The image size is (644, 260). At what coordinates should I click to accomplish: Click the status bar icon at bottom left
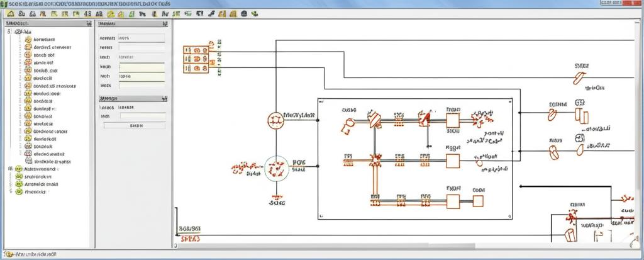click(6, 254)
